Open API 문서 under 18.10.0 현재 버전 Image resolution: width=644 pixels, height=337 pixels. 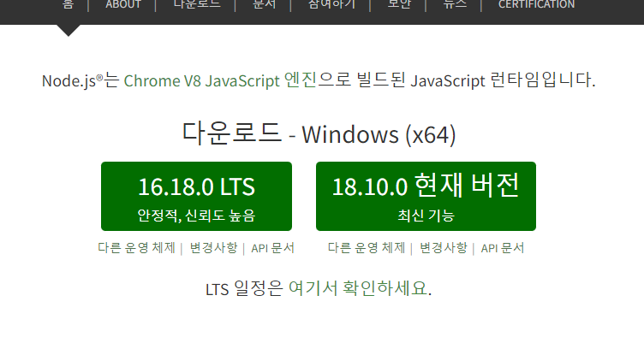coord(503,248)
